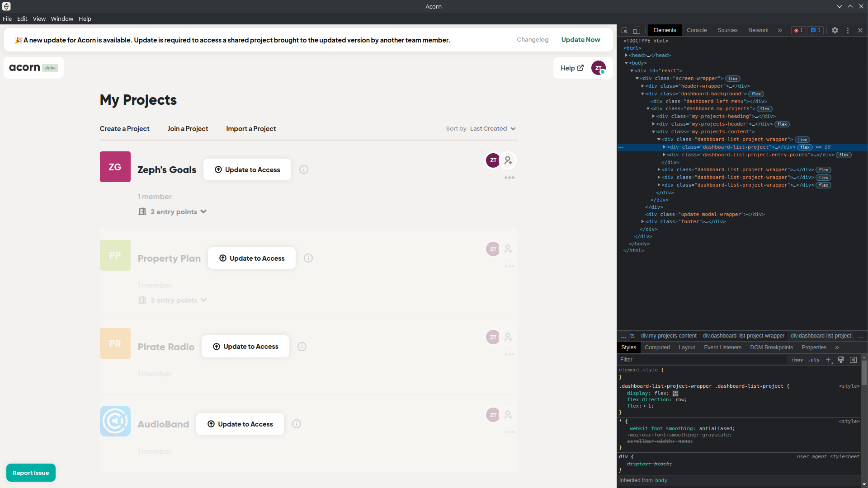The width and height of the screenshot is (868, 488).
Task: Open DevTools settings gear
Action: pyautogui.click(x=835, y=30)
